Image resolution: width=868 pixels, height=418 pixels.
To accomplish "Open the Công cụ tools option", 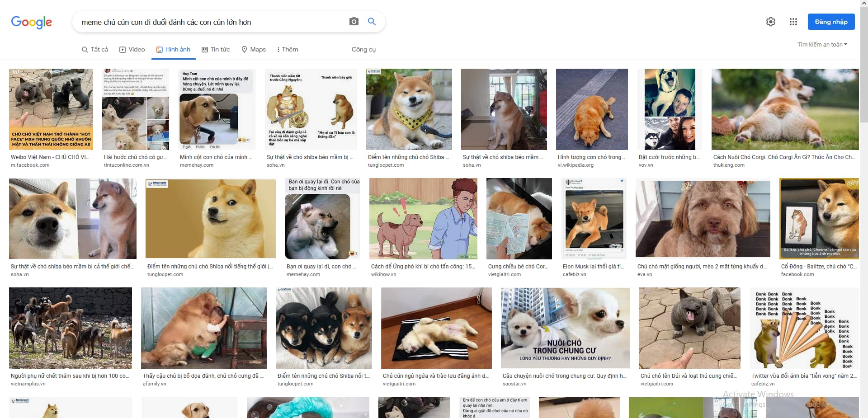I will [363, 49].
